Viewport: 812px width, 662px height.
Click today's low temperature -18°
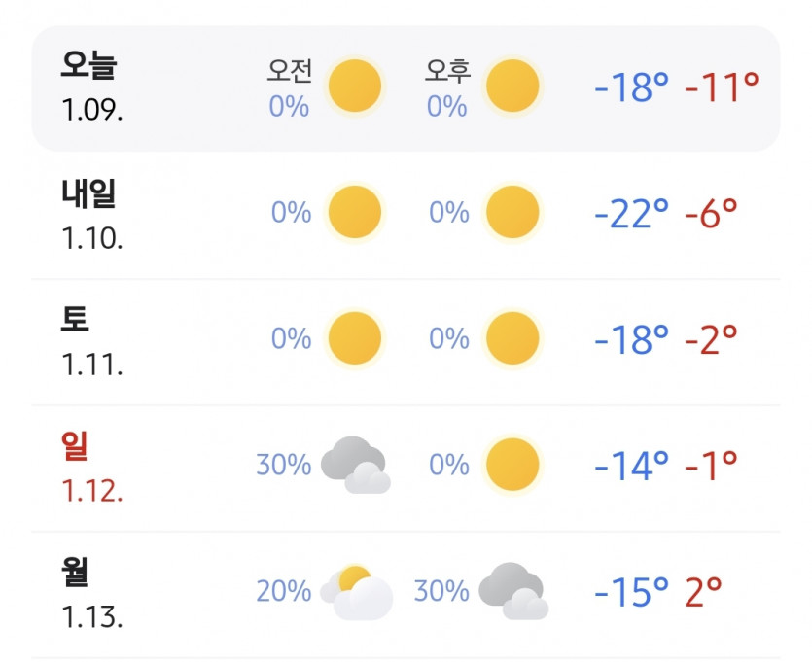[x=632, y=87]
